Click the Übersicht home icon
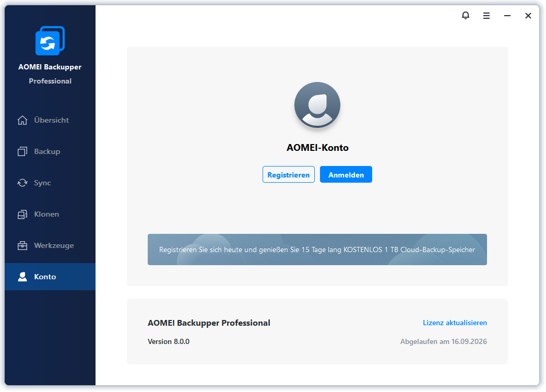546x392 pixels. [22, 120]
